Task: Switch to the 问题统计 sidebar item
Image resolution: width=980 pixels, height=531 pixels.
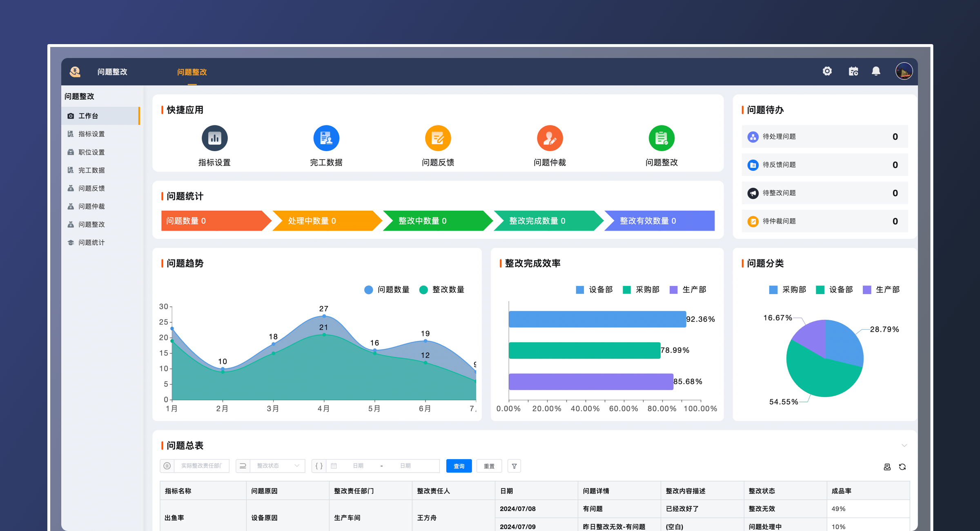Action: click(91, 242)
